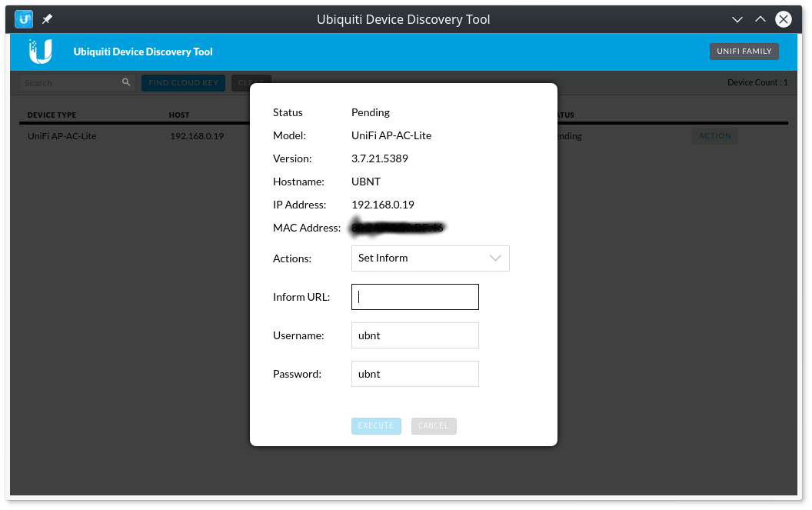Sort by HOST column header

click(x=179, y=115)
